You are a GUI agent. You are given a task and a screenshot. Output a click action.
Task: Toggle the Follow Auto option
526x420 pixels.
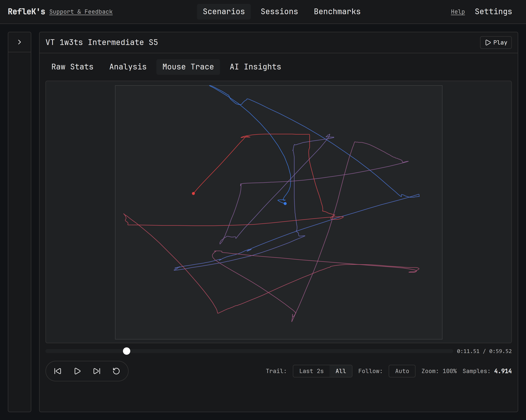(x=402, y=371)
